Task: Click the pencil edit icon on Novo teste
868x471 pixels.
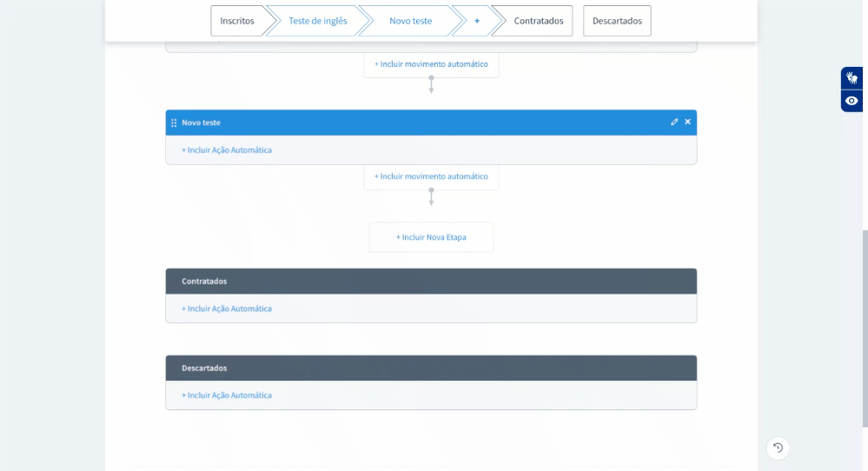Action: 674,123
